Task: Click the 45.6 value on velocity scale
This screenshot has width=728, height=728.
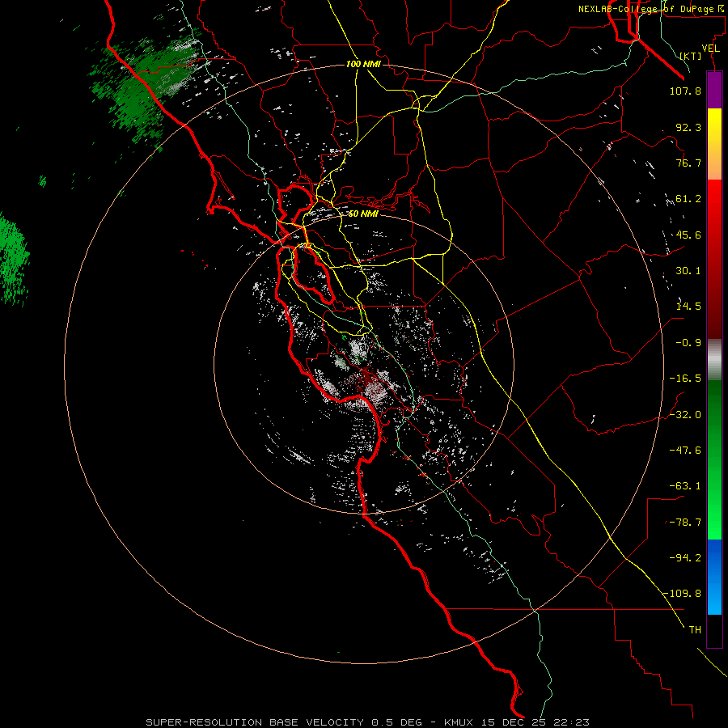Action: click(688, 235)
